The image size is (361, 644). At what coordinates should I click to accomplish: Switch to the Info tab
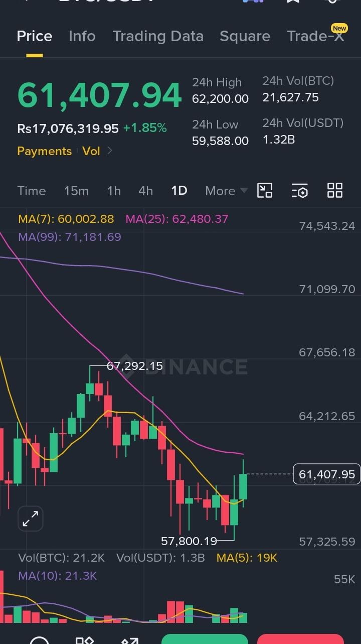82,36
